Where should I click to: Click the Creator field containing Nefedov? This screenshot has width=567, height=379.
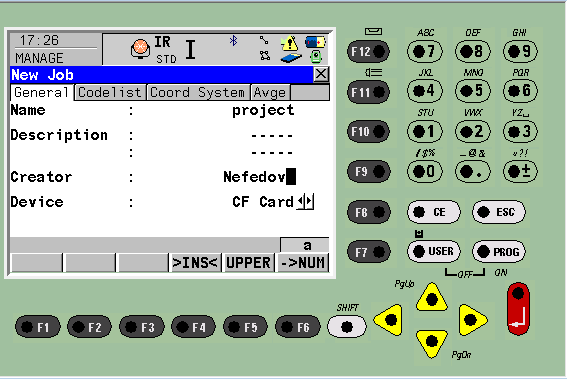coord(259,177)
